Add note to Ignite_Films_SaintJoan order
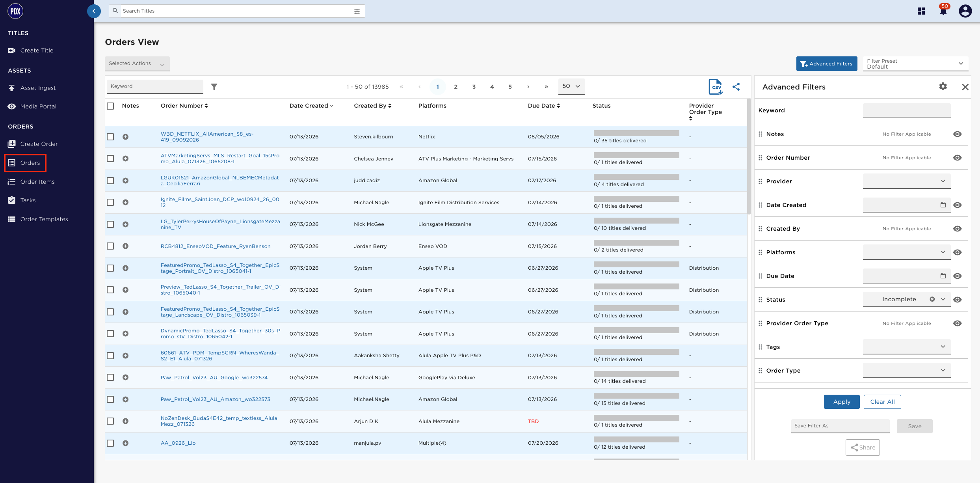Viewport: 980px width, 483px height. click(125, 202)
